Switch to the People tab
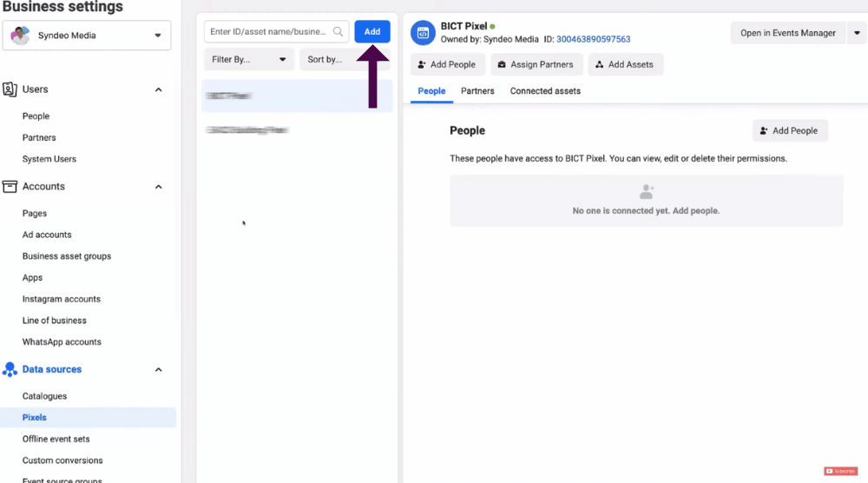This screenshot has width=868, height=483. [x=431, y=91]
